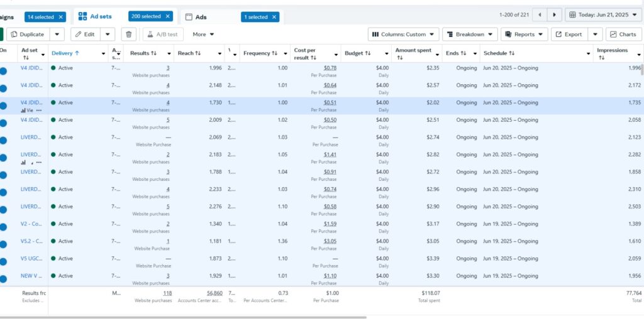This screenshot has width=644, height=319.
Task: Open the Today: Jun 21, 2025 date picker
Action: click(x=602, y=15)
